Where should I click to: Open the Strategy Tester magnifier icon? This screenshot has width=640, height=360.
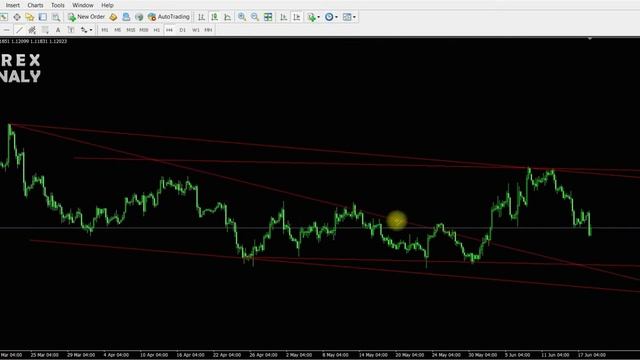(56, 17)
